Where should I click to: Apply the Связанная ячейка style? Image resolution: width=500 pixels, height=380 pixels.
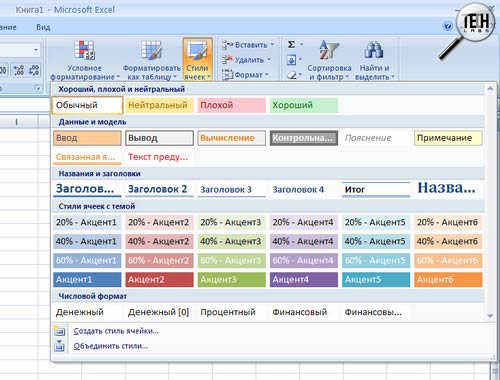tap(87, 157)
